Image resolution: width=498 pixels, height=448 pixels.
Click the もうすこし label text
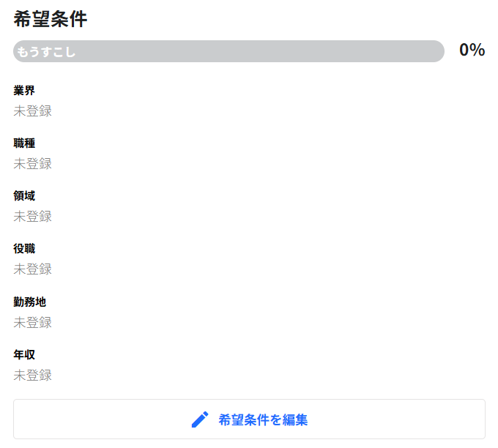(46, 52)
